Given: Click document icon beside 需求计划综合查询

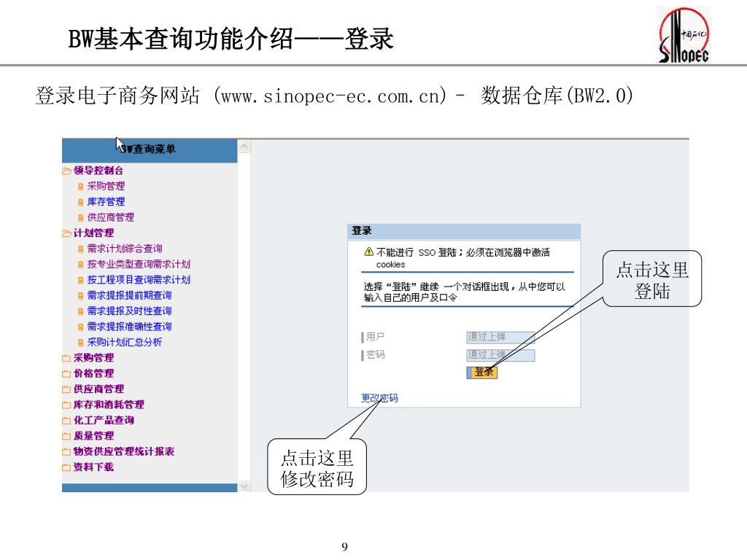Looking at the screenshot, I should point(81,249).
